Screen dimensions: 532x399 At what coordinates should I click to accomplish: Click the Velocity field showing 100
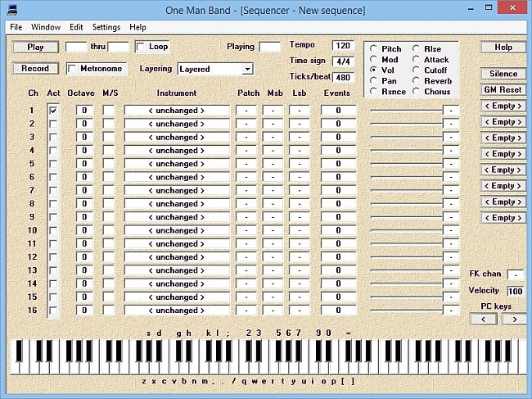point(516,291)
